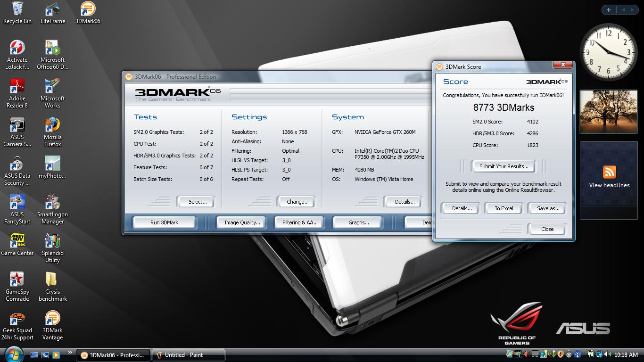Select the Adobe Reader 8 desktop icon
Screen dimensions: 644x362
pos(17,93)
